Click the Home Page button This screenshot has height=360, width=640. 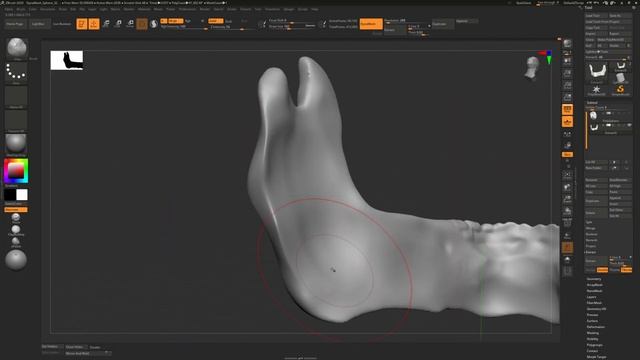[15, 24]
